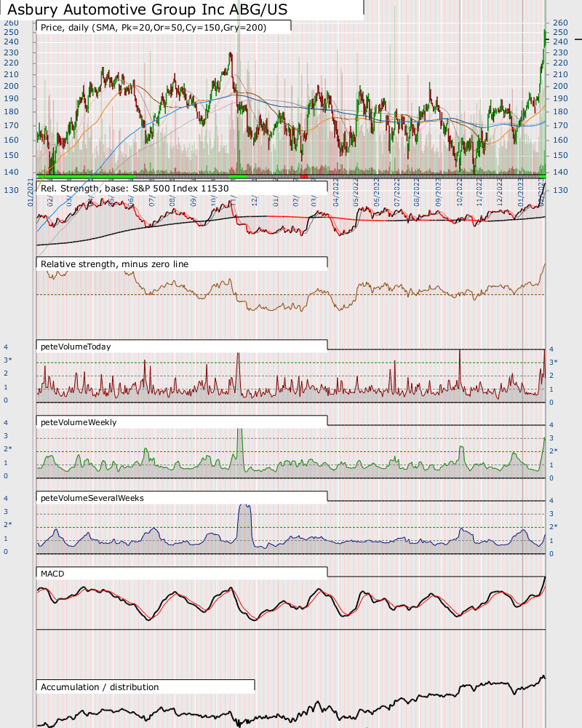Click the 140 value on right price axis
The height and width of the screenshot is (728, 582).
[x=560, y=172]
